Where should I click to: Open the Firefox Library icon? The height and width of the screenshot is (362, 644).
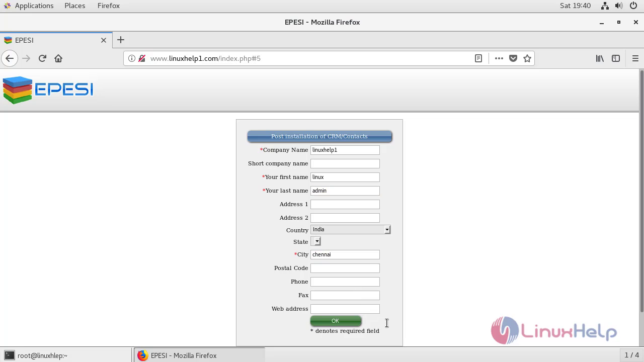(x=600, y=58)
